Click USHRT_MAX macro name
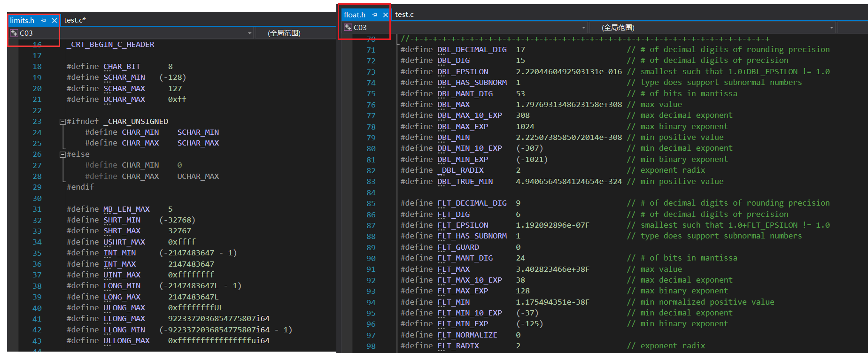868x353 pixels. coord(124,242)
